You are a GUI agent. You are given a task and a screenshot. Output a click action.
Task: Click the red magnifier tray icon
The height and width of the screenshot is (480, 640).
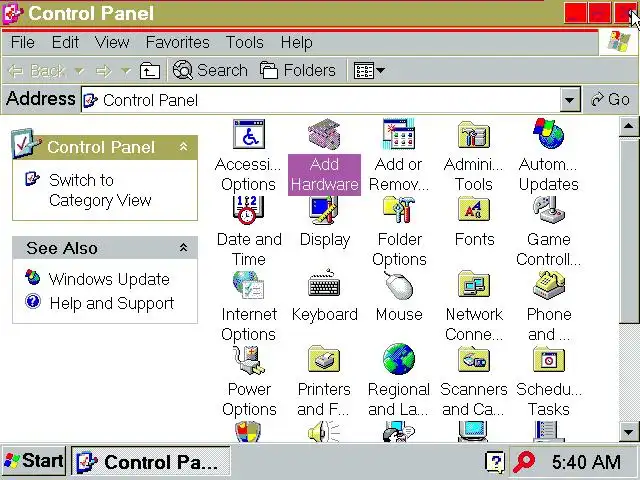click(524, 462)
